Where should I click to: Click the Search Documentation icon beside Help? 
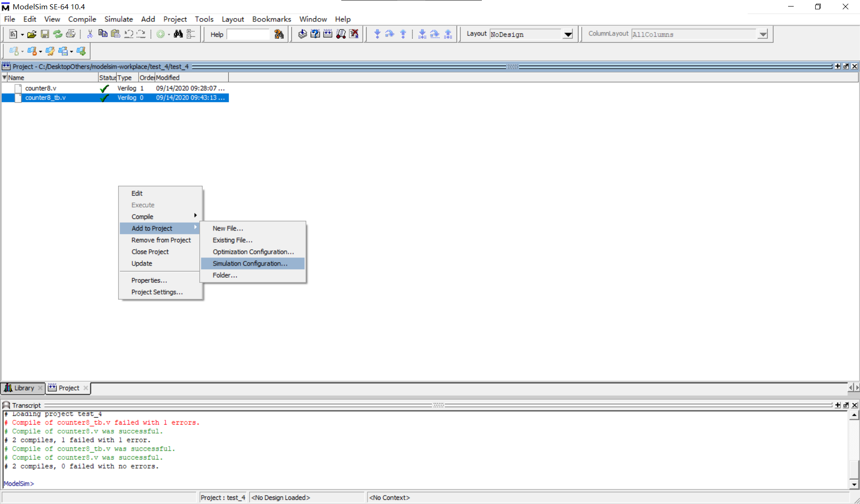click(279, 34)
